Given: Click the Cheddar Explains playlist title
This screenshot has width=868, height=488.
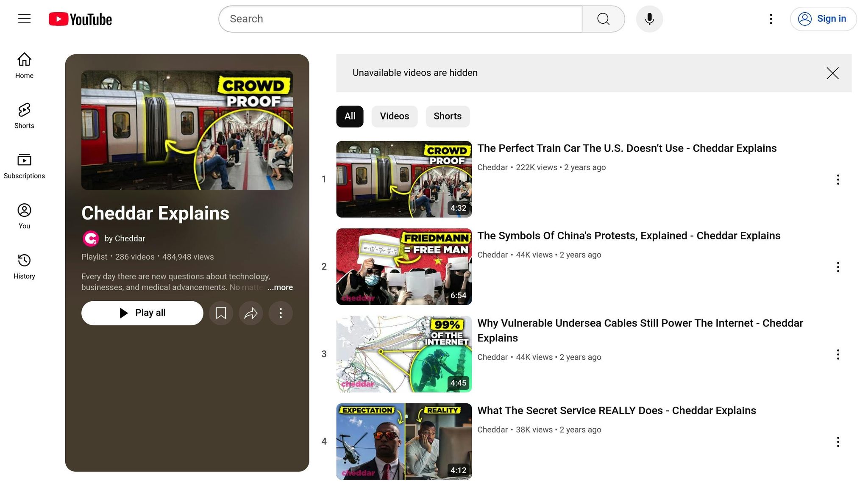Looking at the screenshot, I should click(x=155, y=213).
